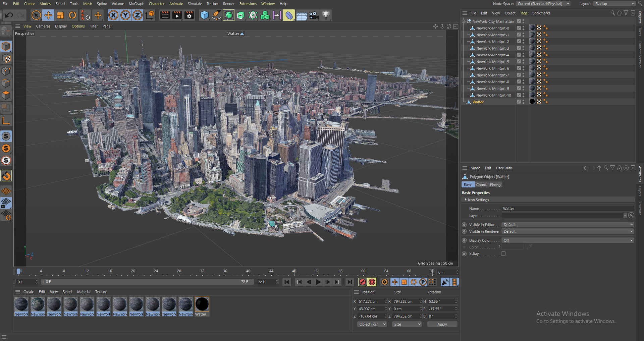Open the MoGraph menu

coord(136,4)
